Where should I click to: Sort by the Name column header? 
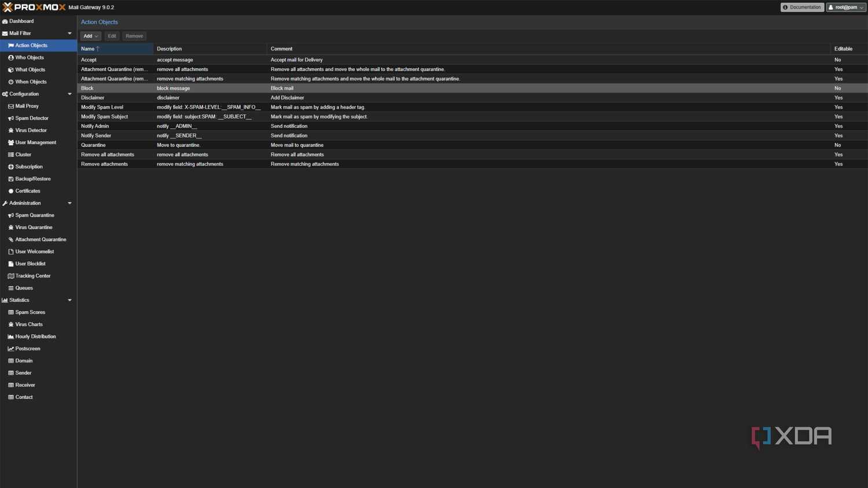pyautogui.click(x=115, y=49)
